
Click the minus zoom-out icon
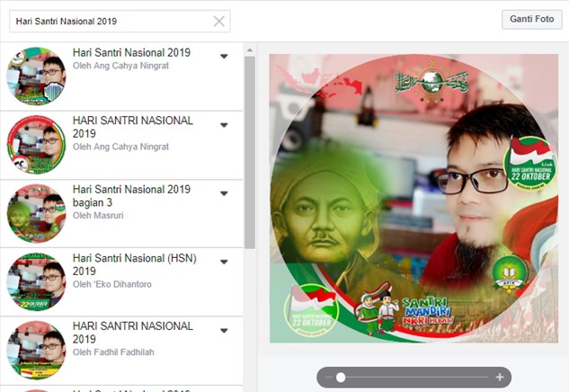click(328, 378)
